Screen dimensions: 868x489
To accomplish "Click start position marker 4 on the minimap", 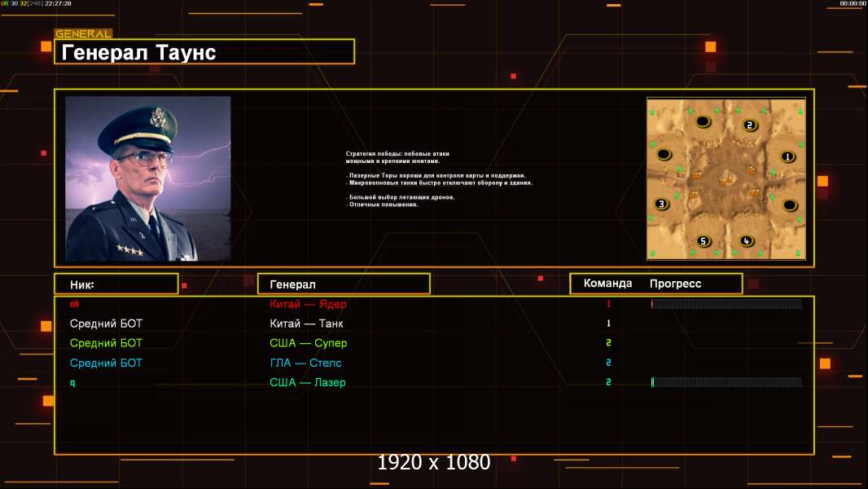I will pos(746,241).
